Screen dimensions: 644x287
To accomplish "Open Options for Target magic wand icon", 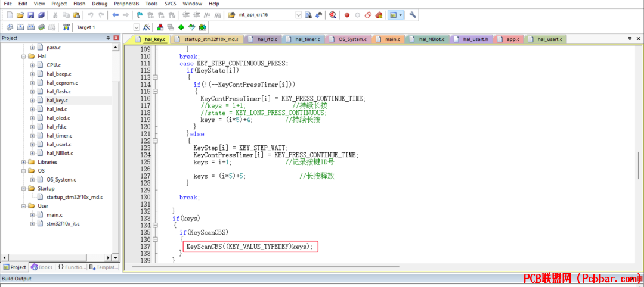I will 146,27.
